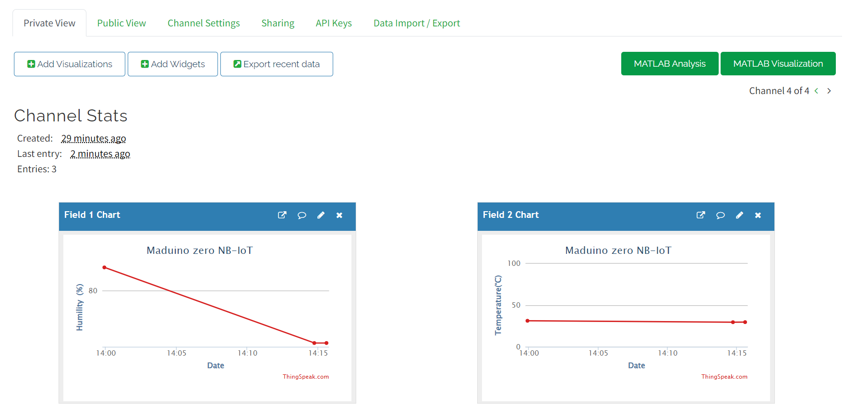Go to next channel arrow

[829, 91]
